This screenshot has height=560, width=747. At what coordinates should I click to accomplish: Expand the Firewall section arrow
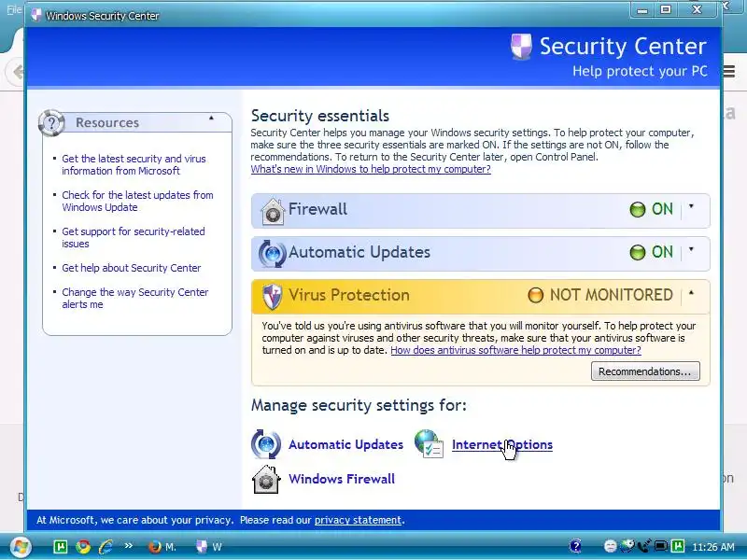point(691,206)
